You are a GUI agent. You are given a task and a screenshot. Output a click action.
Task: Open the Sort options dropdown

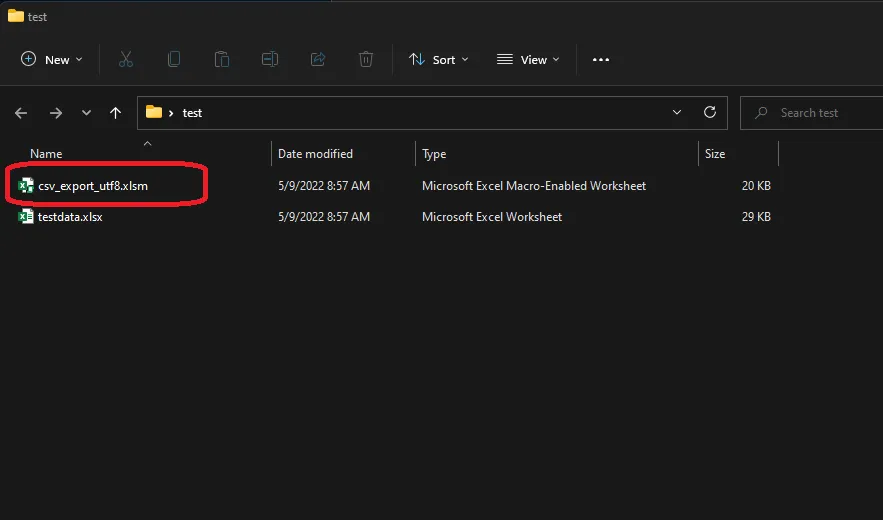[439, 60]
